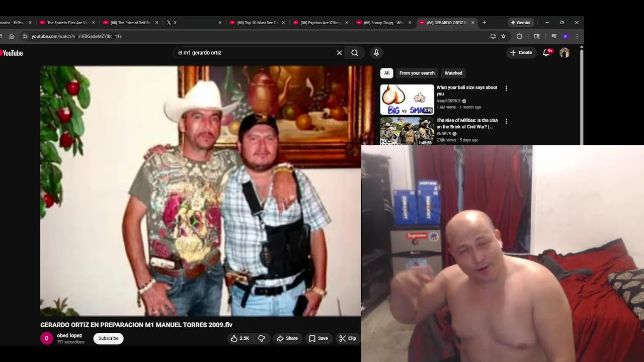Close the X tab
The image size is (644, 362).
220,23
